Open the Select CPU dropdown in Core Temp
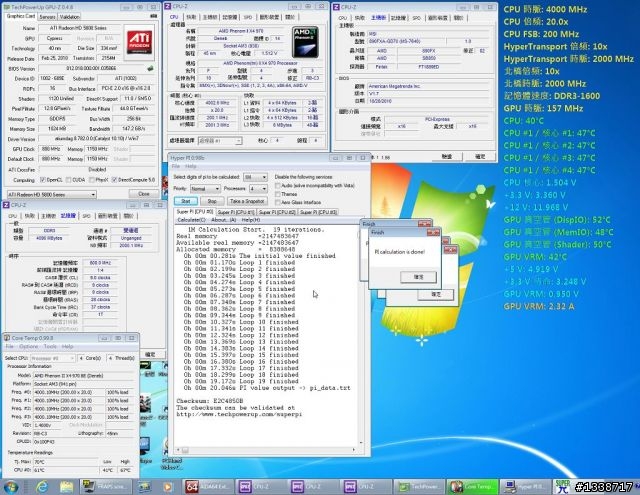640x495 pixels. (52, 358)
